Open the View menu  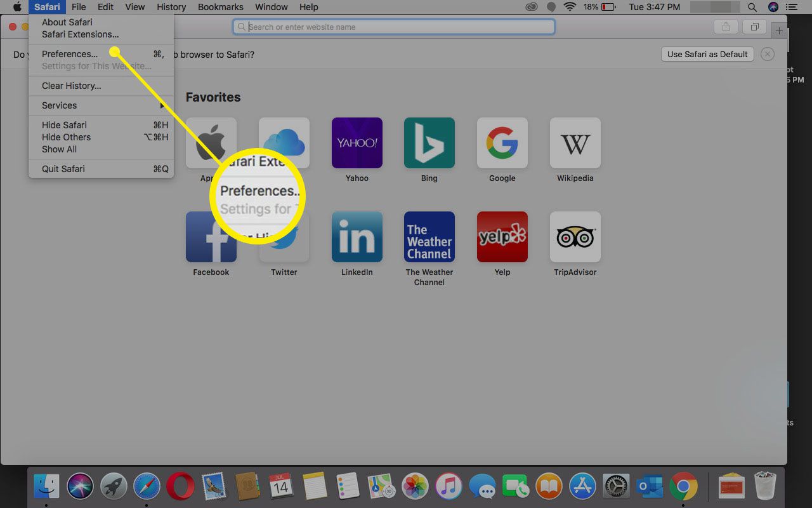point(134,7)
